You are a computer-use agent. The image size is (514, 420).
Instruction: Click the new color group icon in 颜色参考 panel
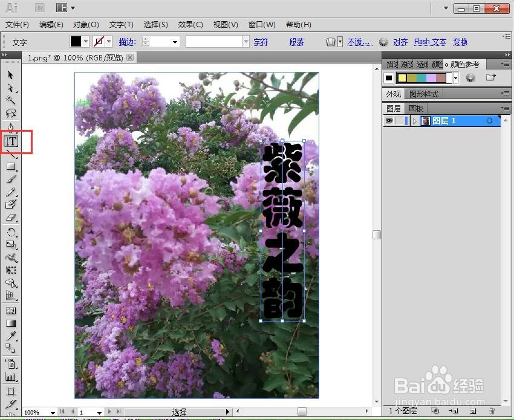[490, 77]
